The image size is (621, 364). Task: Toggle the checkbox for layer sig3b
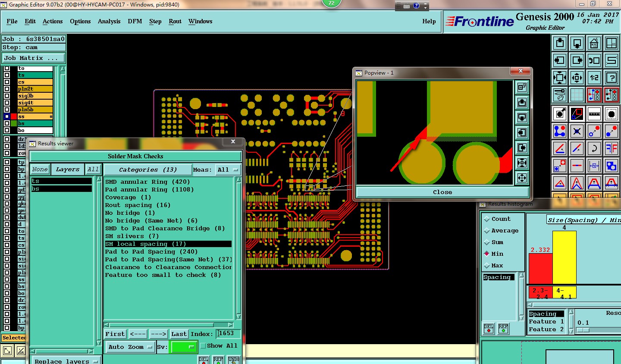coord(7,96)
